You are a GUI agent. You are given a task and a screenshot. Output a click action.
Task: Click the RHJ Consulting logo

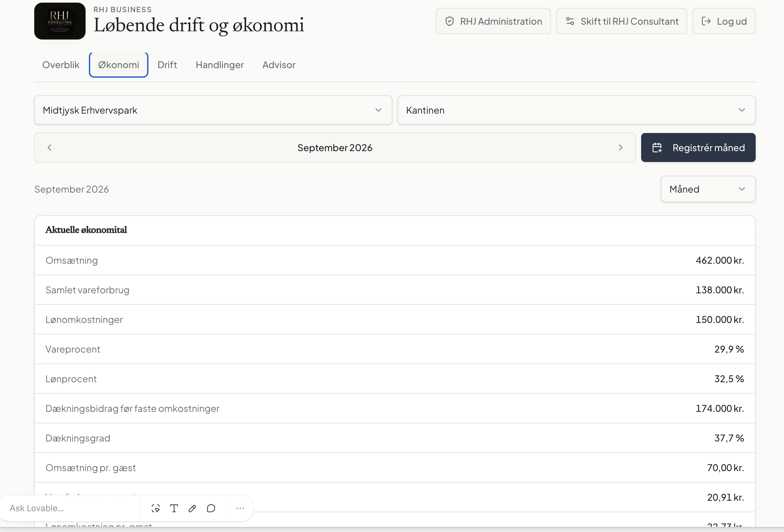click(x=60, y=21)
